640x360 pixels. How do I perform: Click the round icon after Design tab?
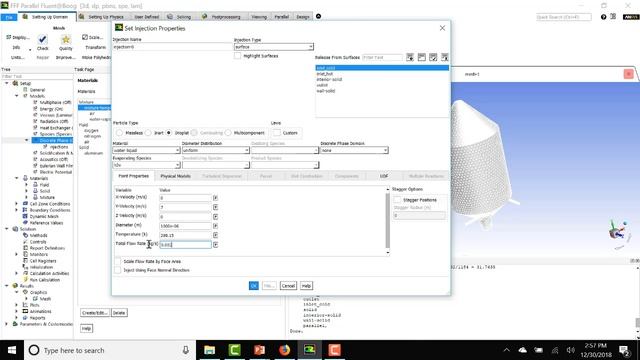click(318, 16)
